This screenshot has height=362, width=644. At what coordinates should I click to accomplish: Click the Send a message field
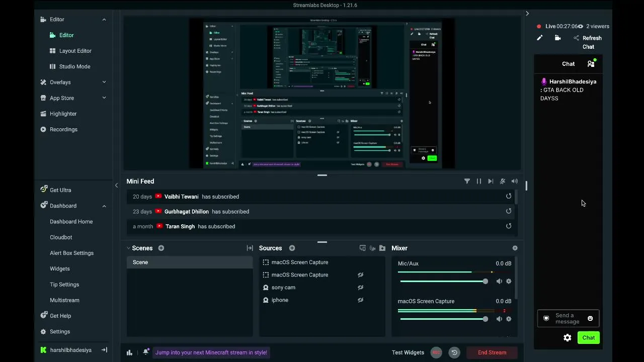(x=568, y=318)
